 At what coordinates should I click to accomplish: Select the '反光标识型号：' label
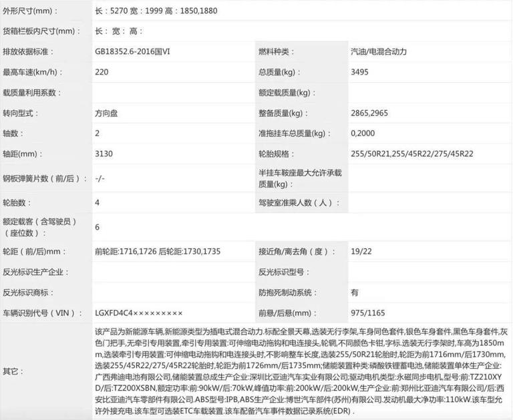point(284,272)
